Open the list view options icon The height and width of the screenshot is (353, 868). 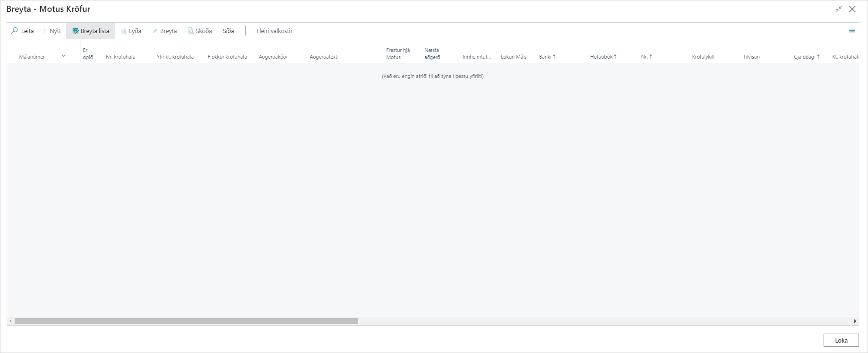[851, 31]
